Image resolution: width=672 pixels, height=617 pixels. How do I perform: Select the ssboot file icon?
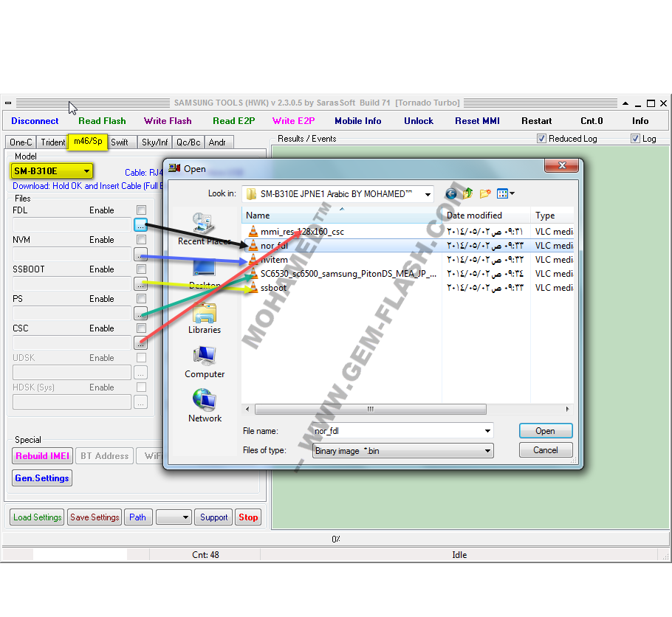[x=253, y=288]
